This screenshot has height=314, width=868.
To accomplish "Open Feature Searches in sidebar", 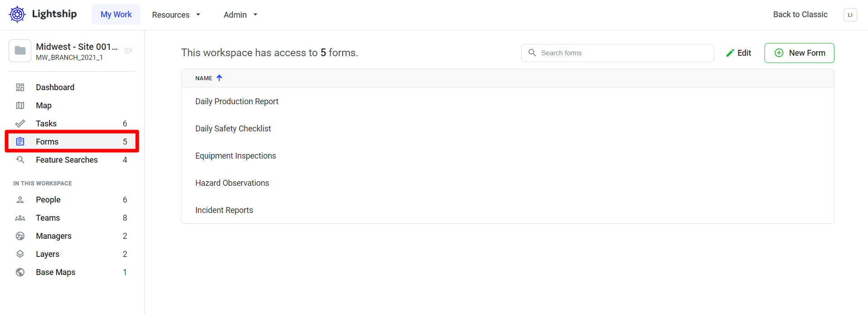I will (67, 160).
